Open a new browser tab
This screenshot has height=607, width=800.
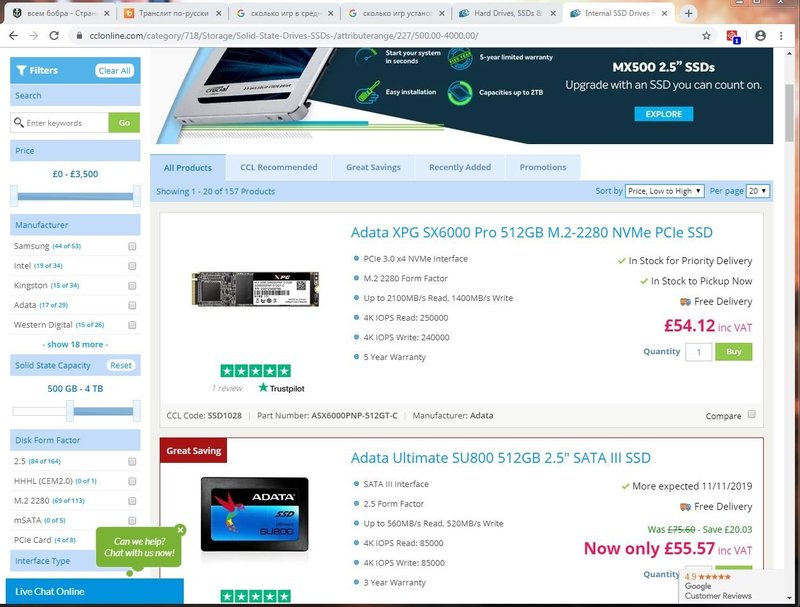[x=689, y=13]
